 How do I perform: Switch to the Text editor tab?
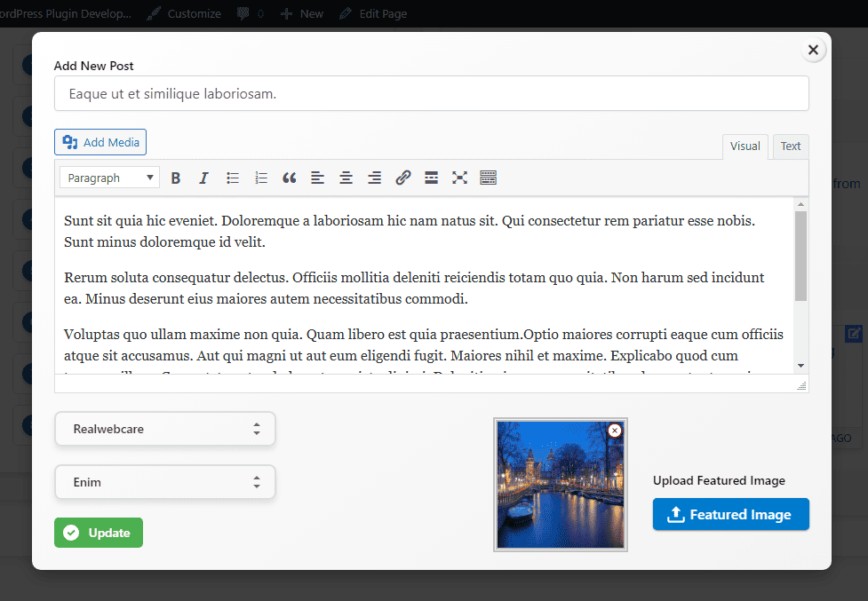point(791,146)
